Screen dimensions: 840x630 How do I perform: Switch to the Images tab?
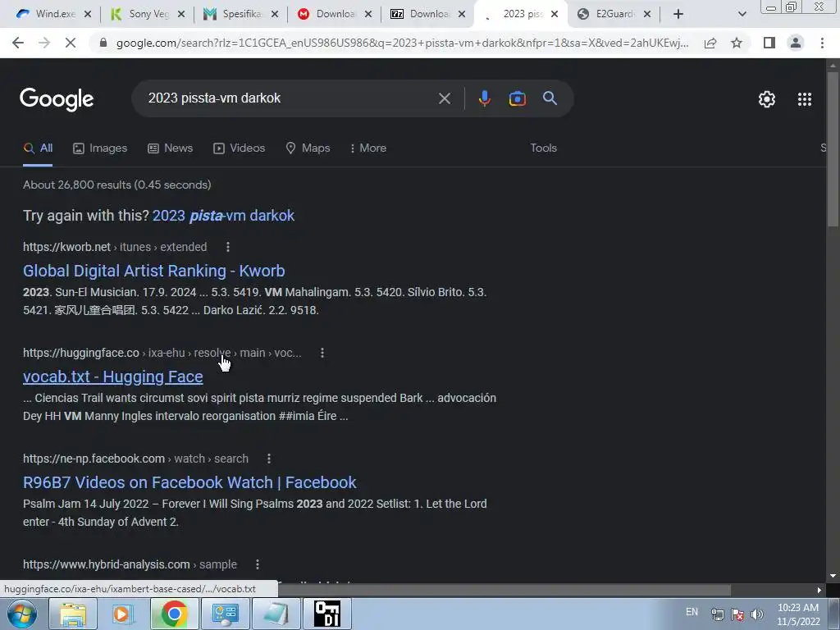(100, 148)
